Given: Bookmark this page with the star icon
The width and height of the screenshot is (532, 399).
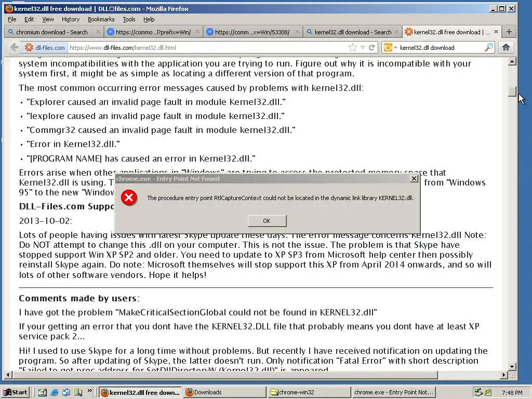Looking at the screenshot, I should coord(353,47).
